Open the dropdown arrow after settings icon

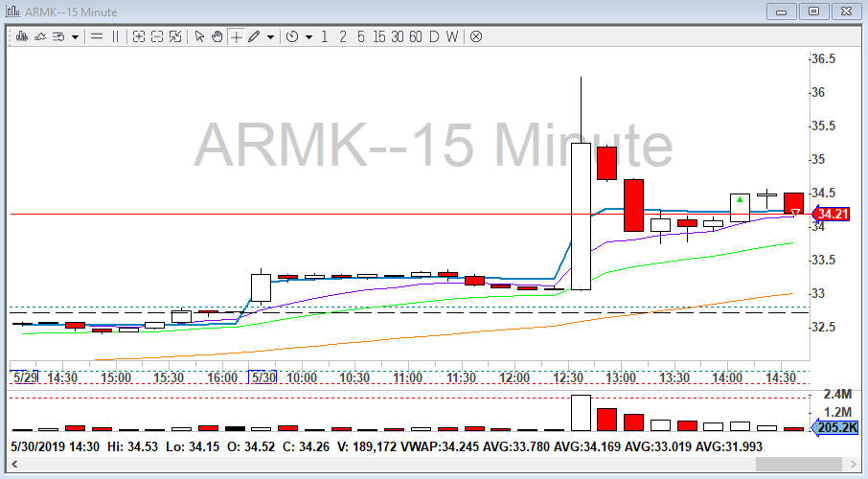tap(75, 37)
